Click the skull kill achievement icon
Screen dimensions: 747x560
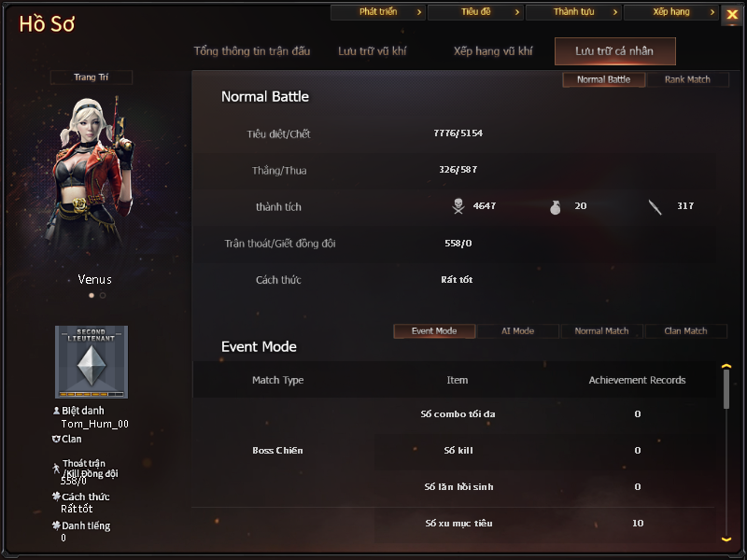458,206
